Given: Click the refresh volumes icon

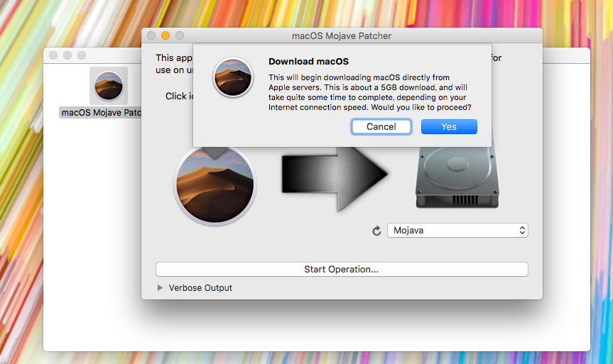Looking at the screenshot, I should pos(376,231).
